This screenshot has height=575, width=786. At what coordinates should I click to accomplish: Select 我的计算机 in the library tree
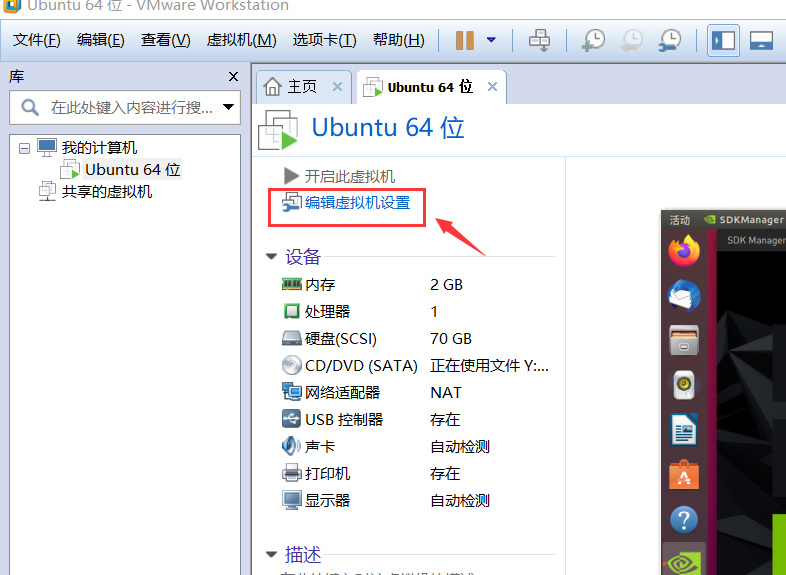pos(99,148)
